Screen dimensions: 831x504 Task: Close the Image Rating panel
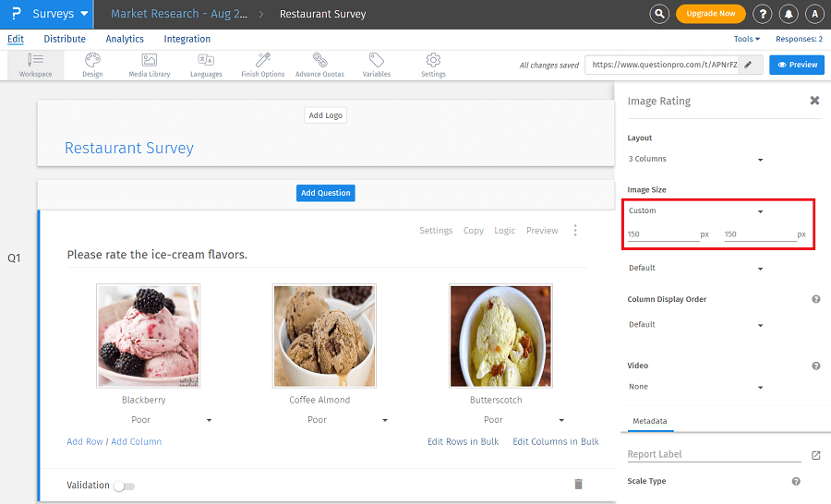tap(814, 101)
